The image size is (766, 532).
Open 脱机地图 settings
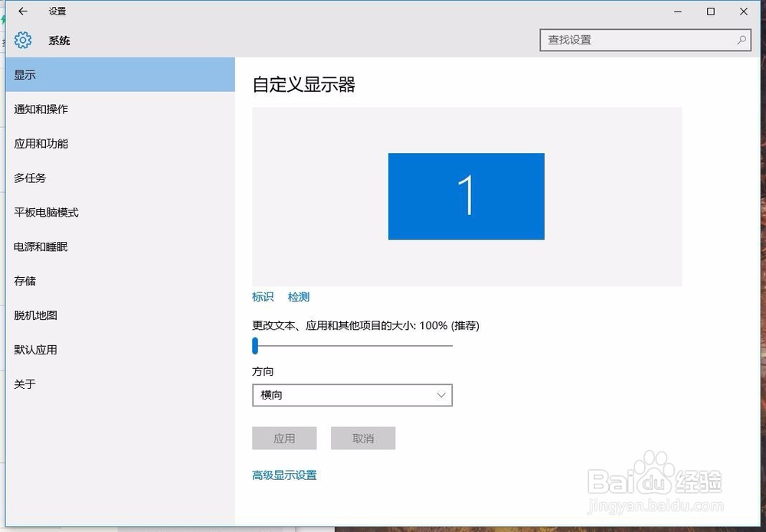[120, 315]
